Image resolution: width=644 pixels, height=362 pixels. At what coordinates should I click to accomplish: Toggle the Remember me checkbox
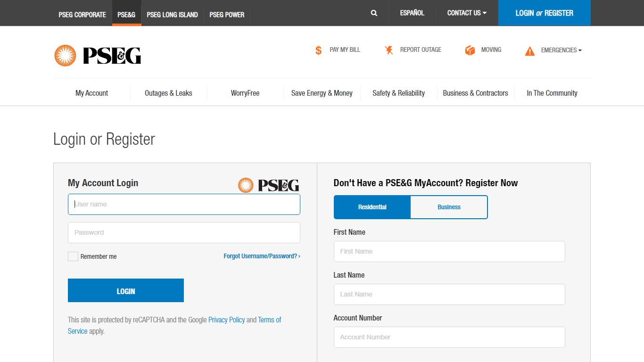tap(73, 256)
